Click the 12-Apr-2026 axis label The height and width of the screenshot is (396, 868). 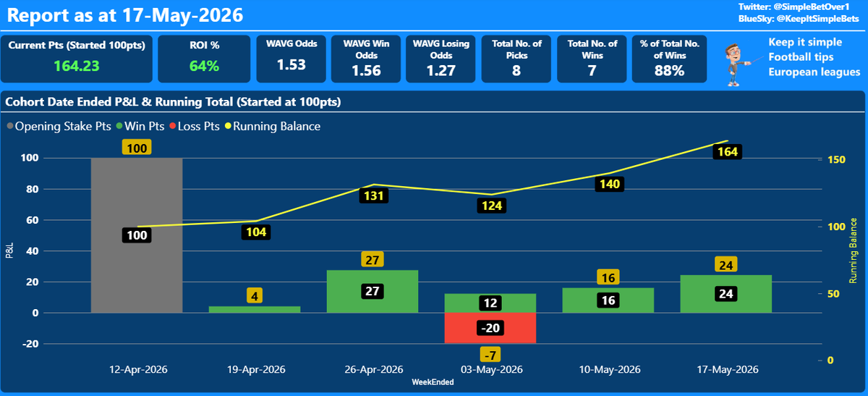click(137, 369)
